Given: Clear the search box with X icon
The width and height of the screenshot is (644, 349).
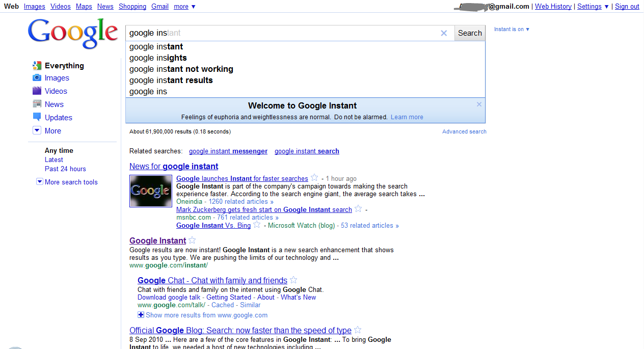Looking at the screenshot, I should [x=444, y=33].
